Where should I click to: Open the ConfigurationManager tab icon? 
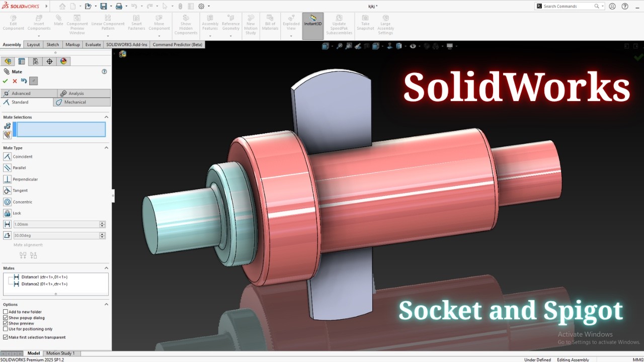[x=35, y=61]
